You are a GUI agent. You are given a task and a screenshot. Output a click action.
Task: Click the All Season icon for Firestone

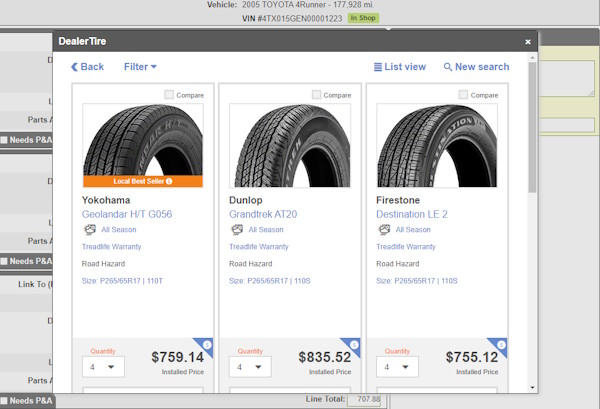[384, 229]
